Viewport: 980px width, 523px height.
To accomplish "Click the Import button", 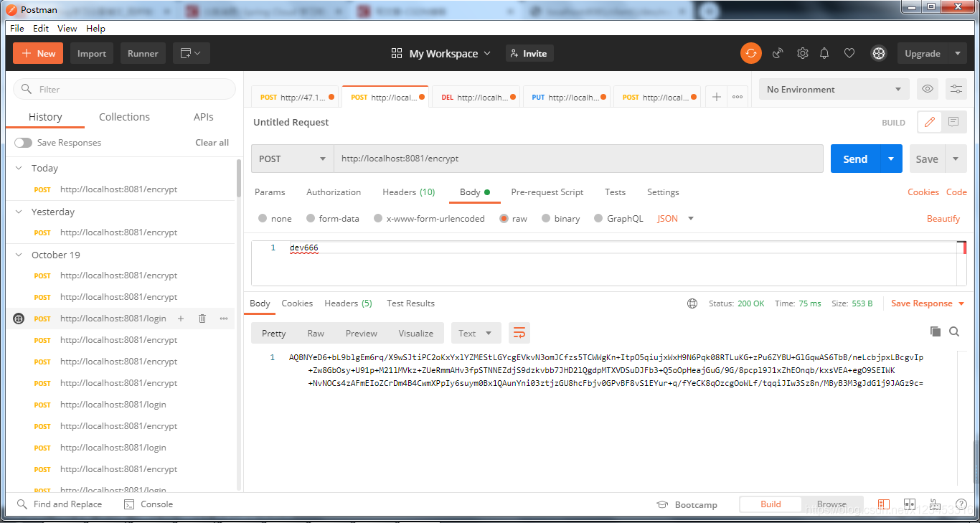I will pyautogui.click(x=92, y=53).
